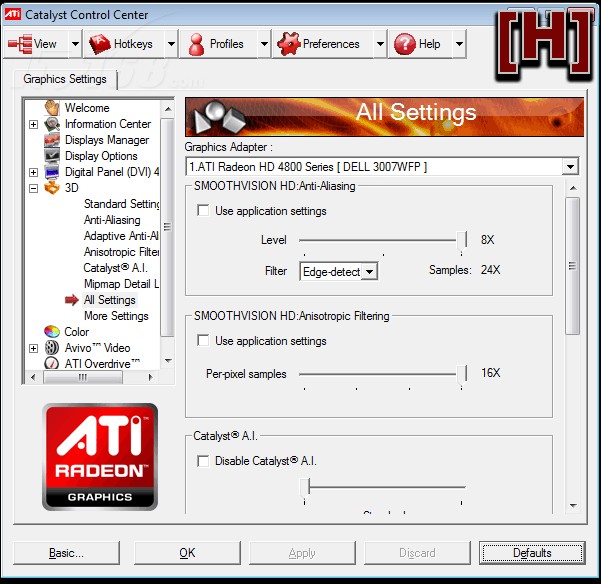
Task: Click the Profiles person icon
Action: click(x=196, y=44)
